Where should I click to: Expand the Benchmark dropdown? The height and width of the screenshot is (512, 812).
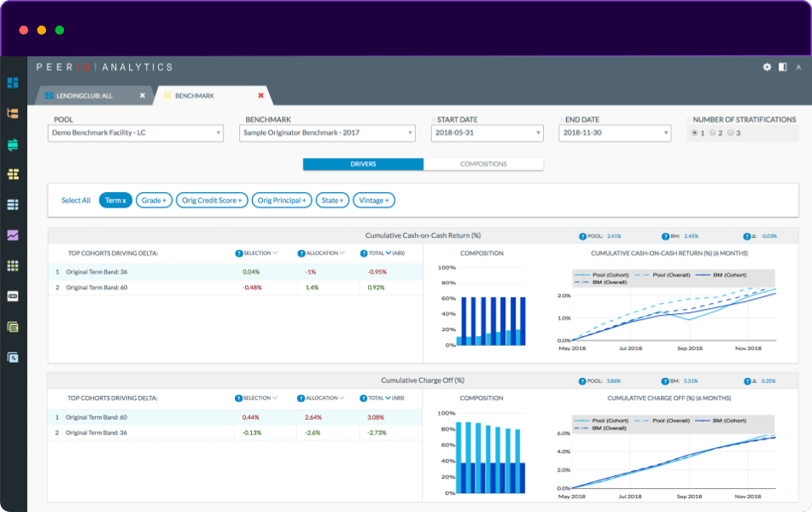328,133
